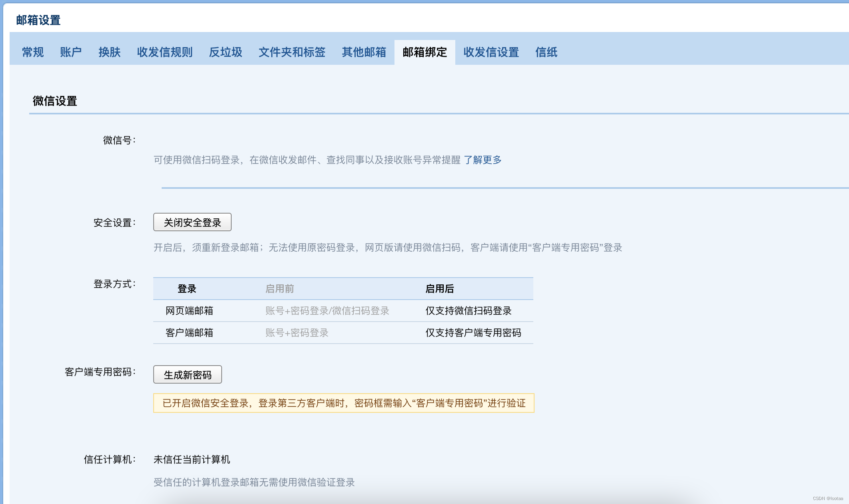Click the 仅支持微信扫码登录 cell
The image size is (849, 504).
pos(469,311)
